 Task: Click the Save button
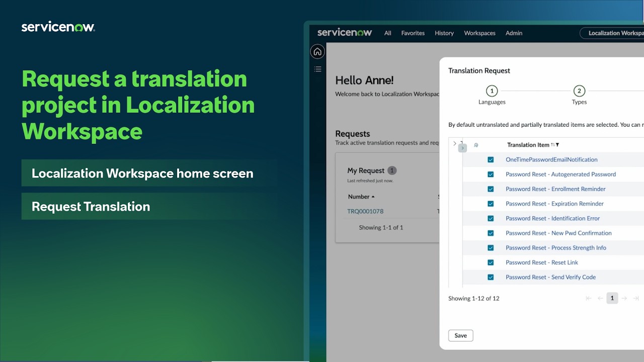pyautogui.click(x=460, y=335)
